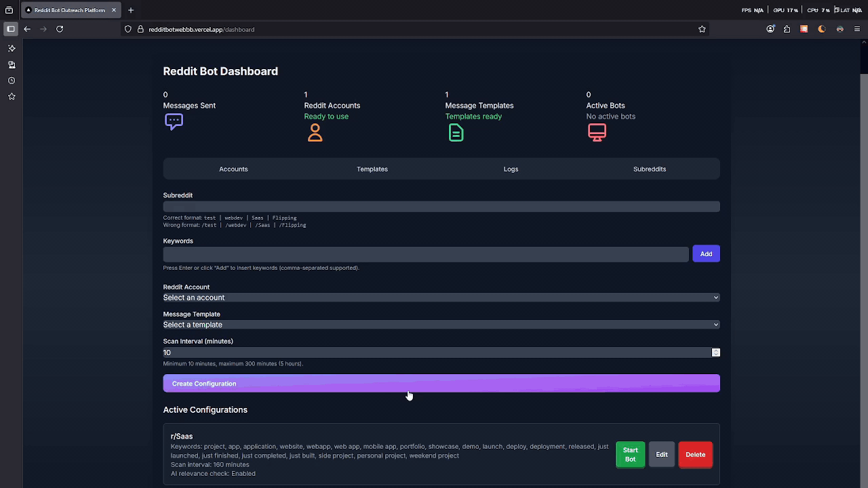Image resolution: width=868 pixels, height=488 pixels.
Task: Open the Select an account dropdown
Action: (x=441, y=298)
